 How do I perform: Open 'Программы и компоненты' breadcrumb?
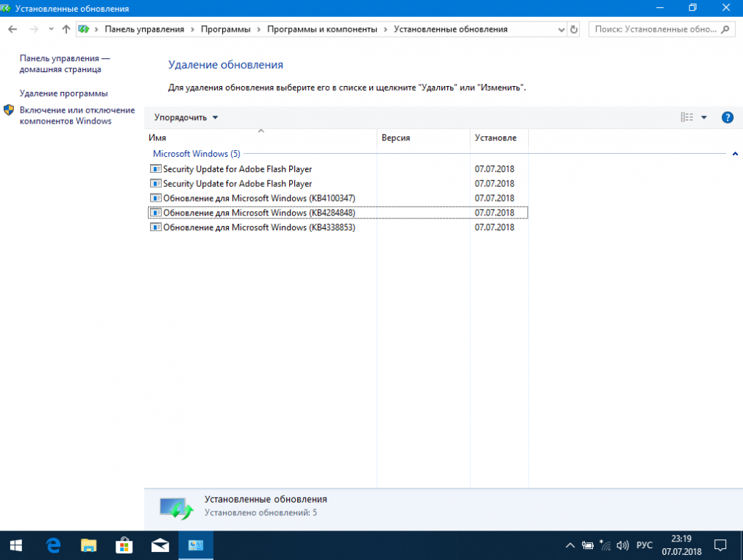pyautogui.click(x=322, y=29)
